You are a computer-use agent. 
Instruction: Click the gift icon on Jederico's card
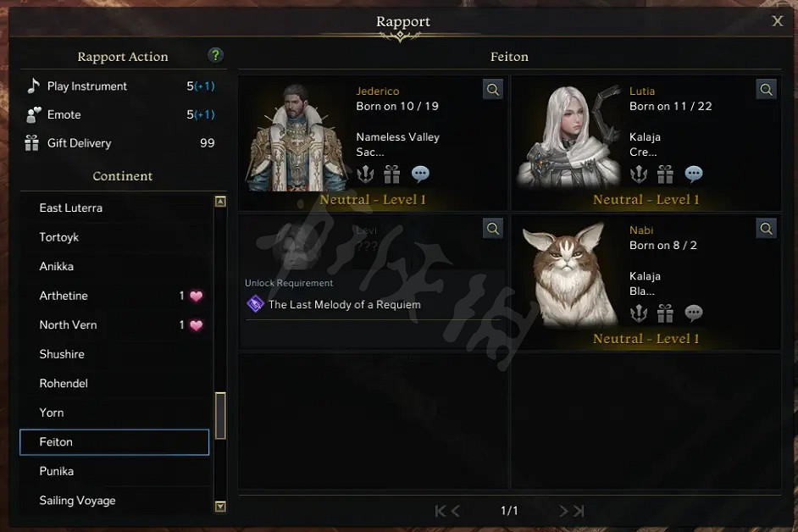coord(391,175)
